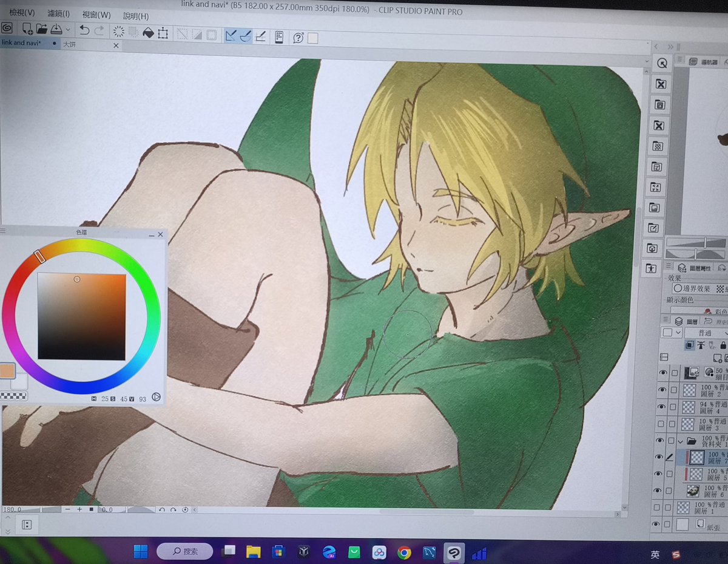Open the 濾鏡(I) menu
This screenshot has height=564, width=728.
(58, 13)
